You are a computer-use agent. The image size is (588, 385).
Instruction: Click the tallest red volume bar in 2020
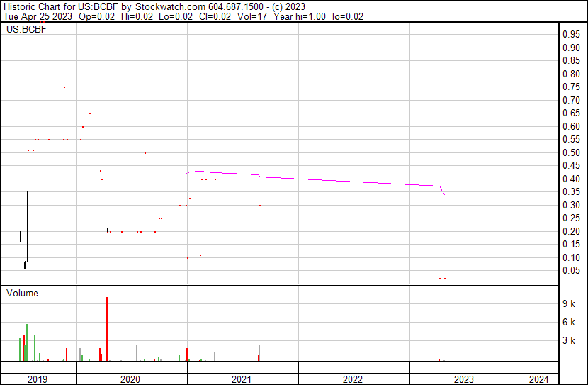click(107, 329)
